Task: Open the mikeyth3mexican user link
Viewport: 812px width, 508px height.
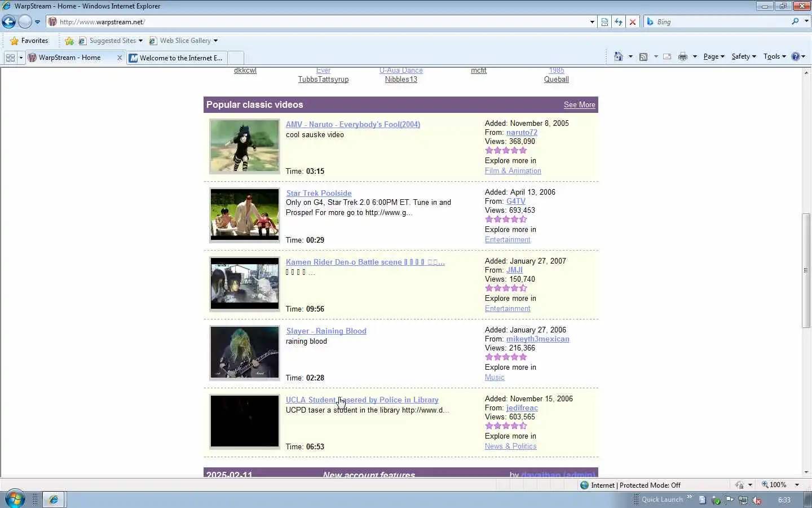Action: tap(538, 339)
